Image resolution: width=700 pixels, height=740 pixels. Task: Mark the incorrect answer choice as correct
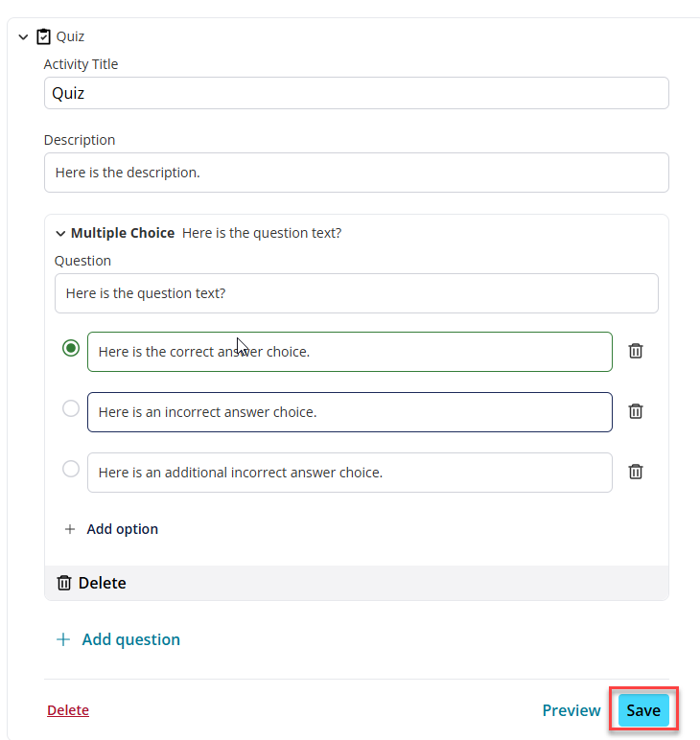(71, 408)
